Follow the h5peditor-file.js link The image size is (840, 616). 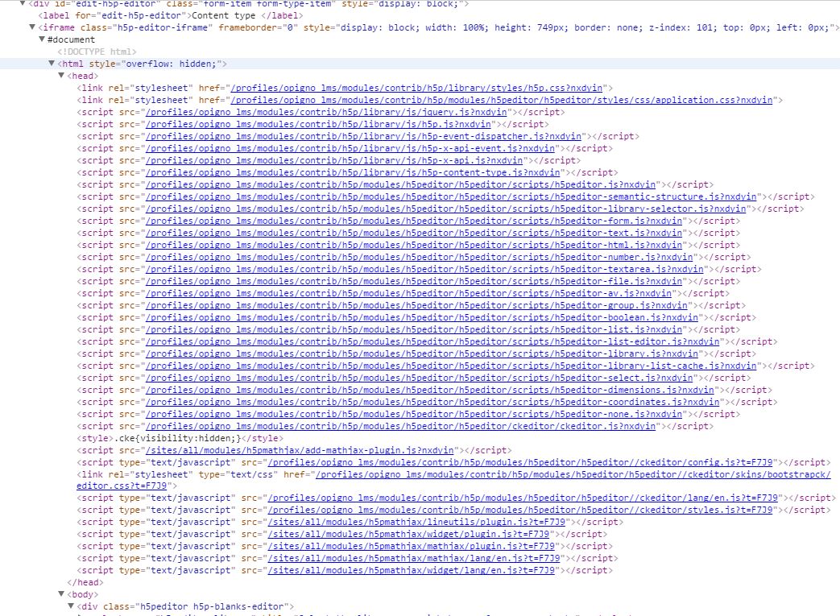coord(414,281)
